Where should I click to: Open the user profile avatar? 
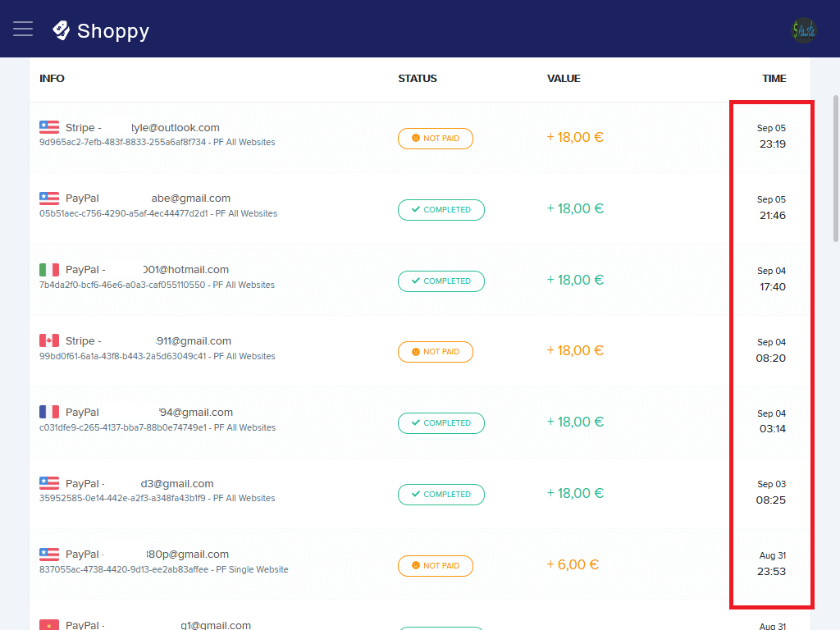(x=804, y=30)
